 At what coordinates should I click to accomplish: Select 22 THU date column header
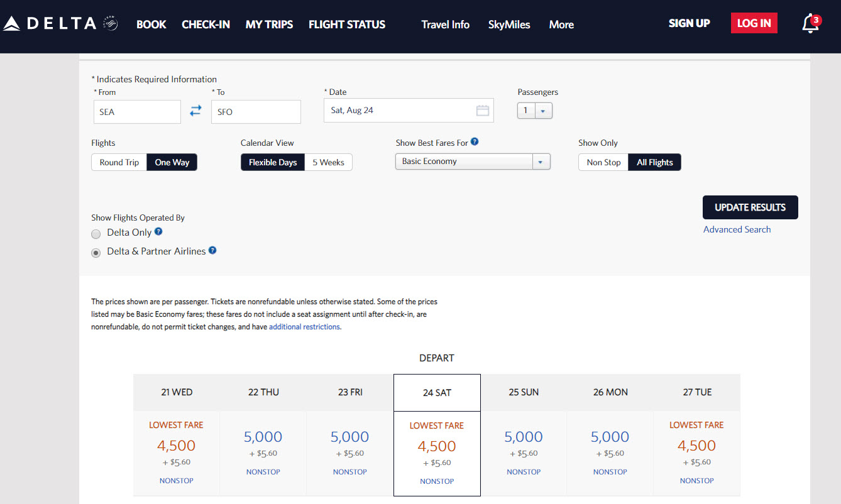[x=263, y=392]
